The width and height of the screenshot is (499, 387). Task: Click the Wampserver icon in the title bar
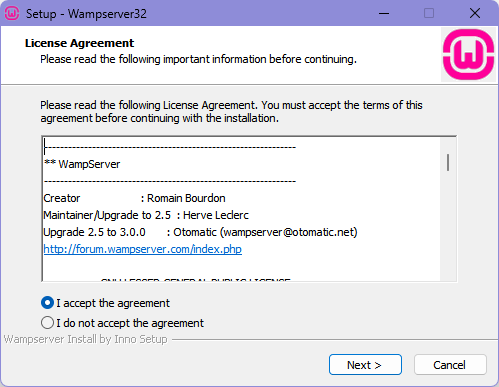12,13
